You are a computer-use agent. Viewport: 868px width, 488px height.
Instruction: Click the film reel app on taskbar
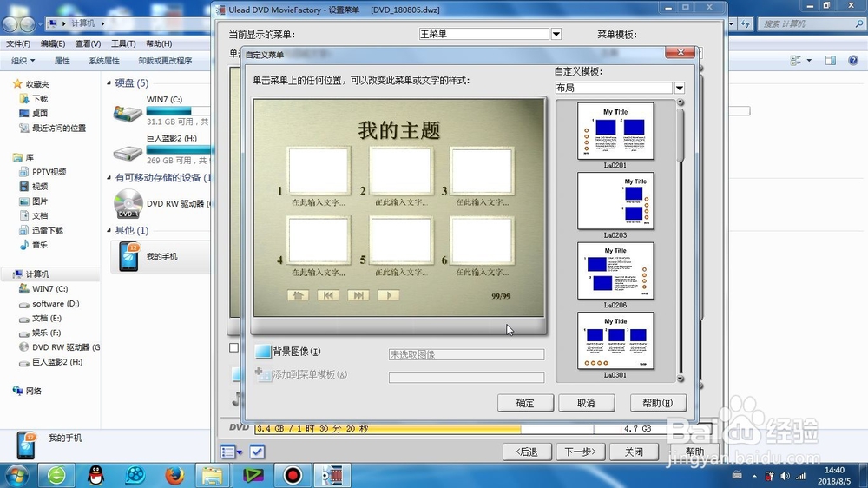click(135, 475)
